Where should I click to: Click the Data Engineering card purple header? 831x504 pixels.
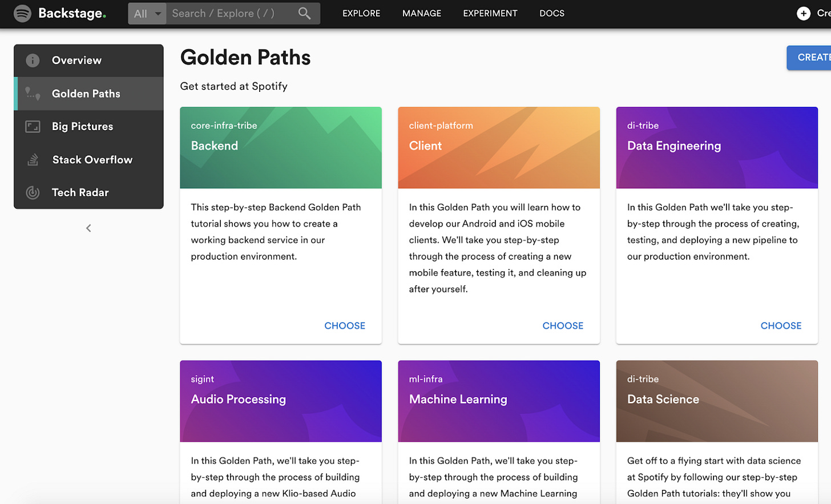pos(717,148)
